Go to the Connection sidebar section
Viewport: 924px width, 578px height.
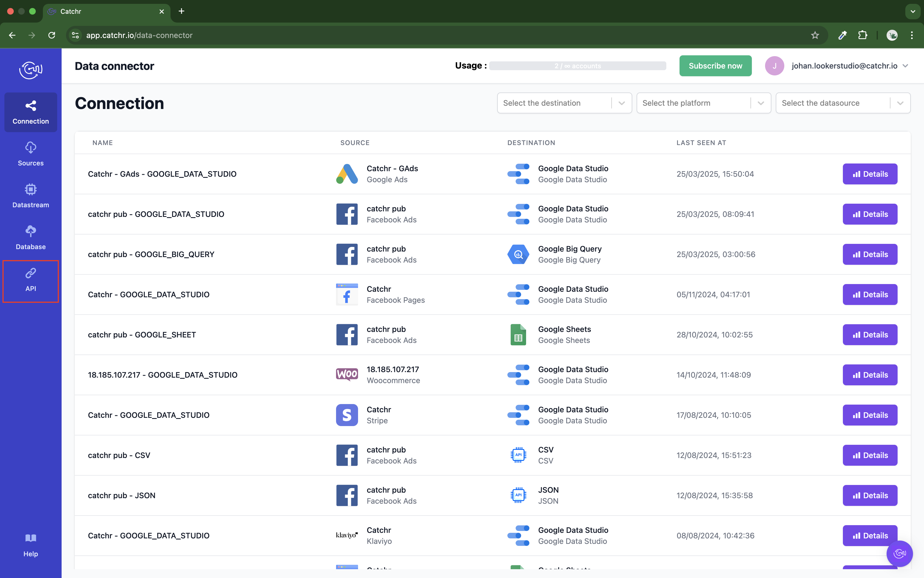31,112
